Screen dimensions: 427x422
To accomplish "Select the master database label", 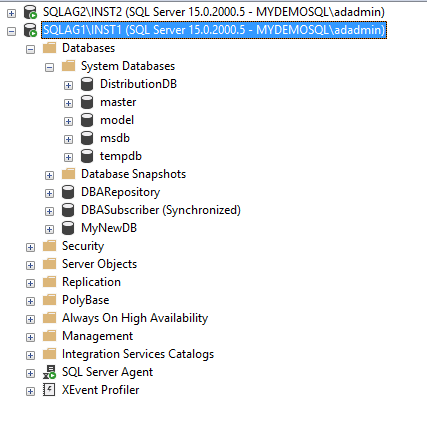I will 118,102.
